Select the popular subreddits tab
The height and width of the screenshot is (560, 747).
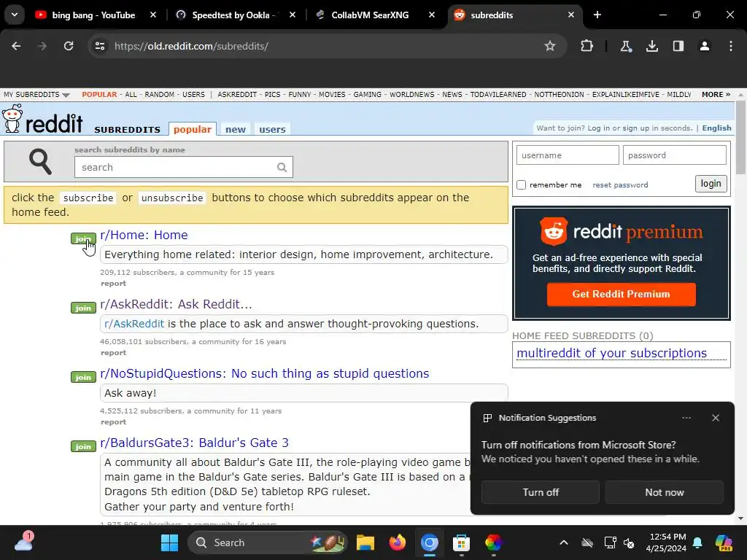point(193,129)
